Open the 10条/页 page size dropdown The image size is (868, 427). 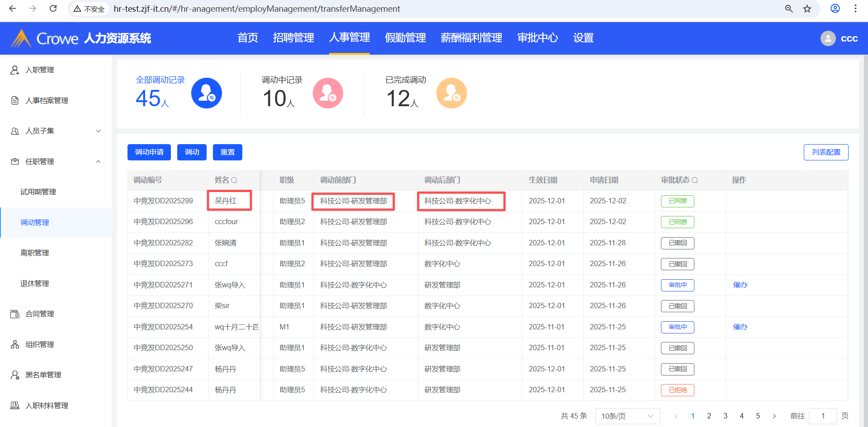[x=627, y=416]
